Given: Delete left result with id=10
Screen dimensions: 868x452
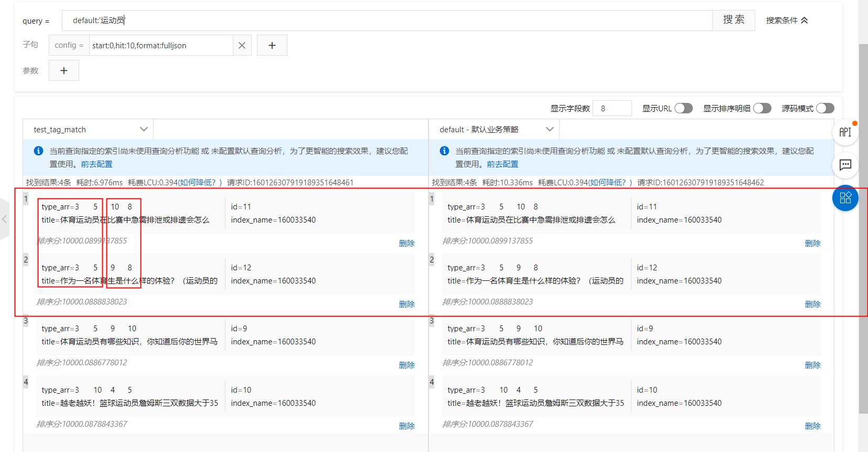Looking at the screenshot, I should 407,426.
